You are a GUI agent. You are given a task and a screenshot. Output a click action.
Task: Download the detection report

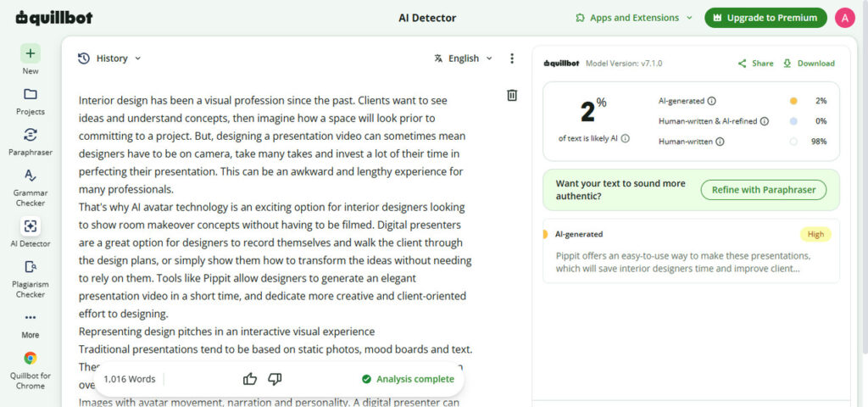tap(809, 63)
